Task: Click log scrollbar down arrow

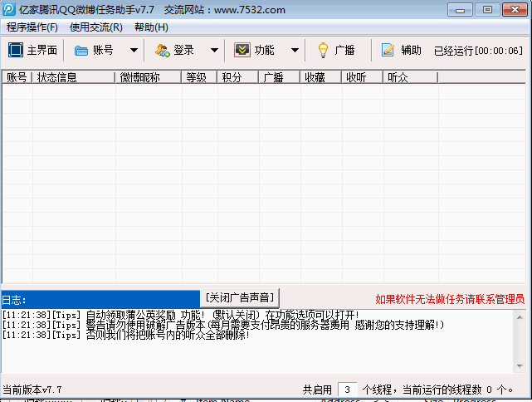Action: [x=520, y=366]
